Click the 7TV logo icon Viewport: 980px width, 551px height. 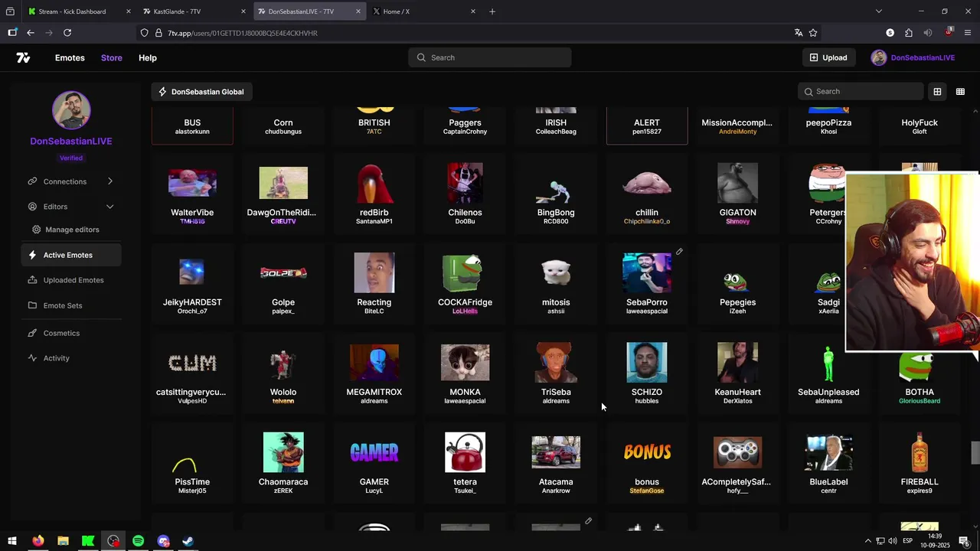(23, 57)
